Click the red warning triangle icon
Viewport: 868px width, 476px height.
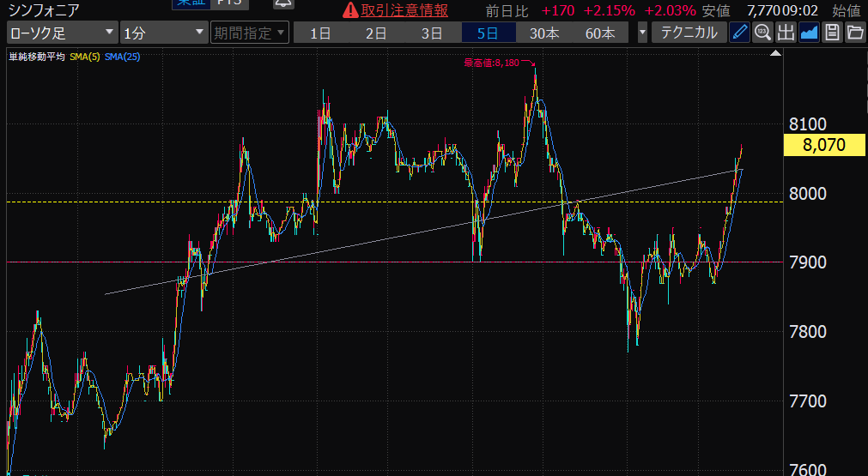[x=350, y=11]
